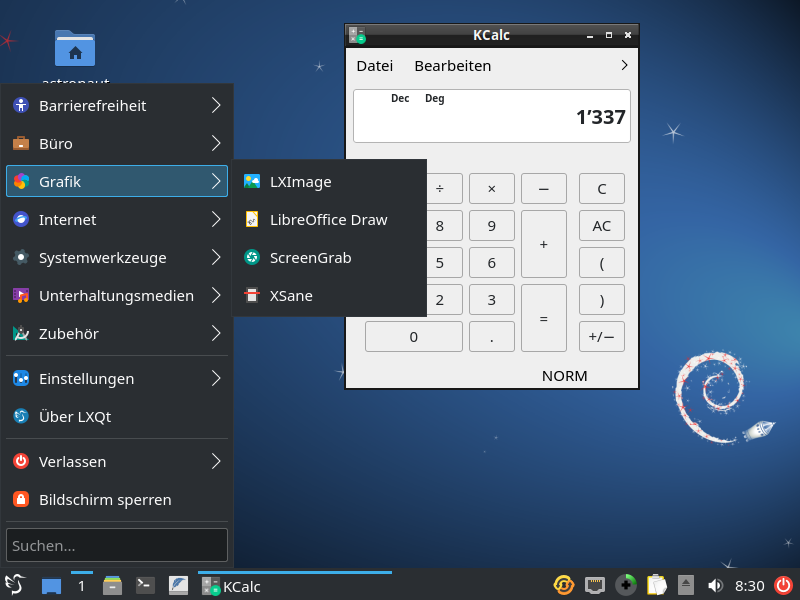
Task: Click the orange update notifier tray icon
Action: click(563, 585)
